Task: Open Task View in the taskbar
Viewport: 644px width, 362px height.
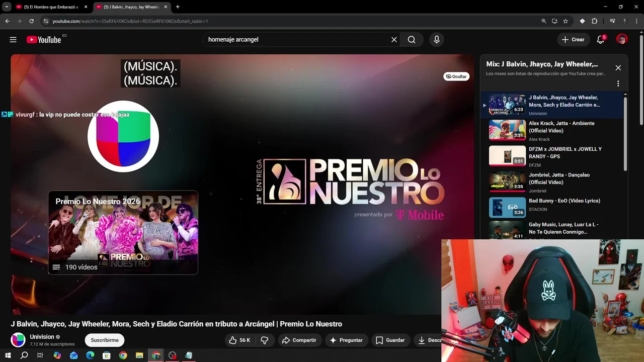Action: (x=40, y=355)
